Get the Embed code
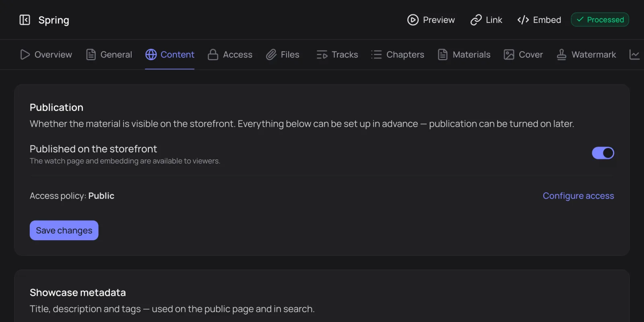 (x=539, y=20)
